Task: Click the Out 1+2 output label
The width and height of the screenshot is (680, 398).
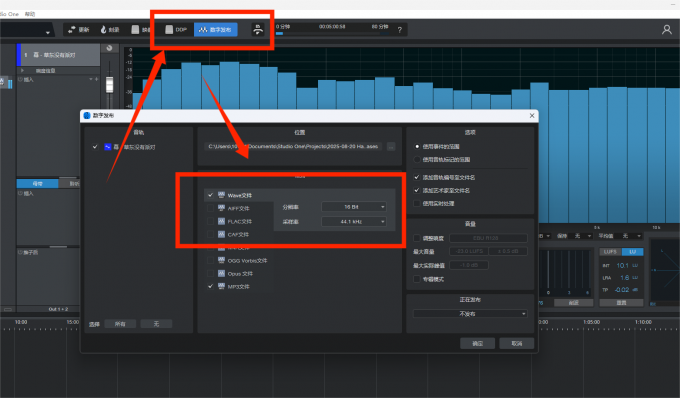Action: coord(58,309)
